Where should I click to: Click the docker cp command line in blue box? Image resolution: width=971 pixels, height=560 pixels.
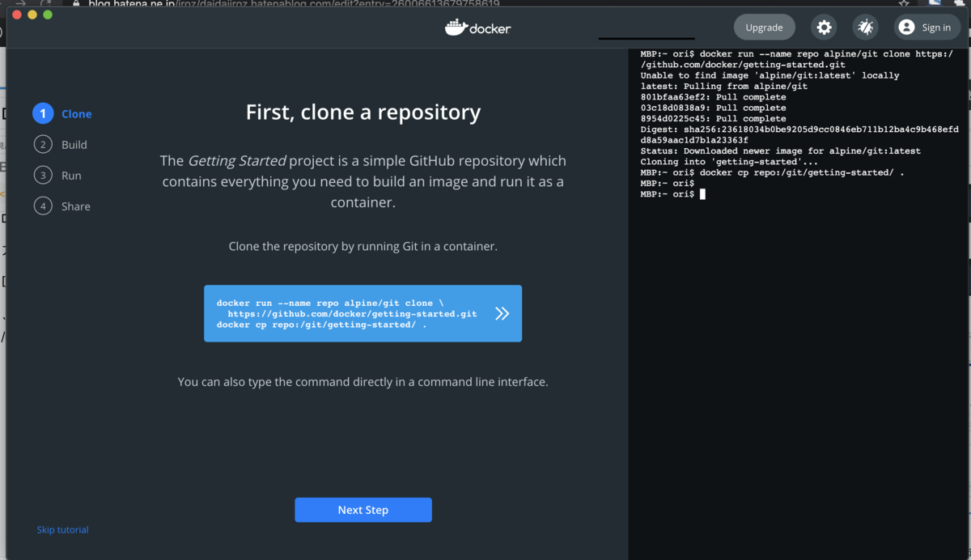pyautogui.click(x=322, y=325)
